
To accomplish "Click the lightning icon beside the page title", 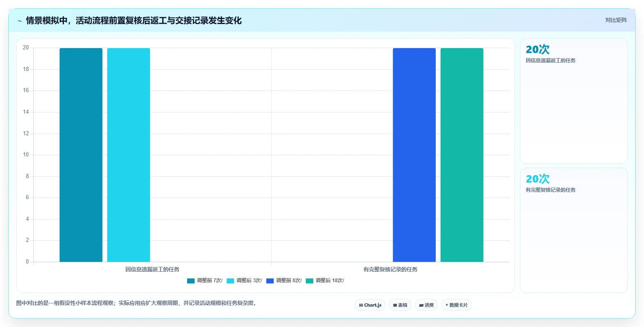I will (20, 21).
